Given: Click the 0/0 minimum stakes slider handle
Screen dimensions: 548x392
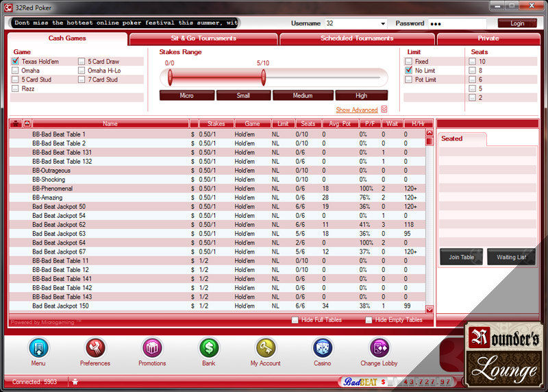Looking at the screenshot, I should 170,77.
